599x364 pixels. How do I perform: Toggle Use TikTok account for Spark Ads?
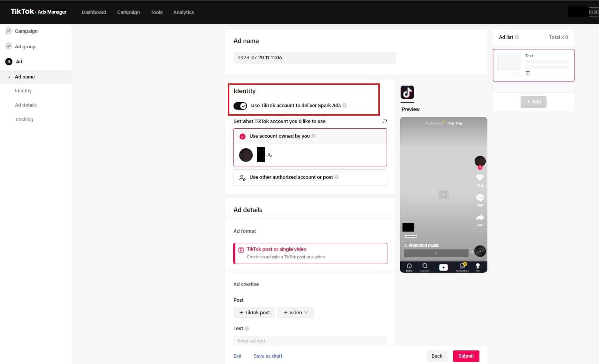click(x=240, y=106)
